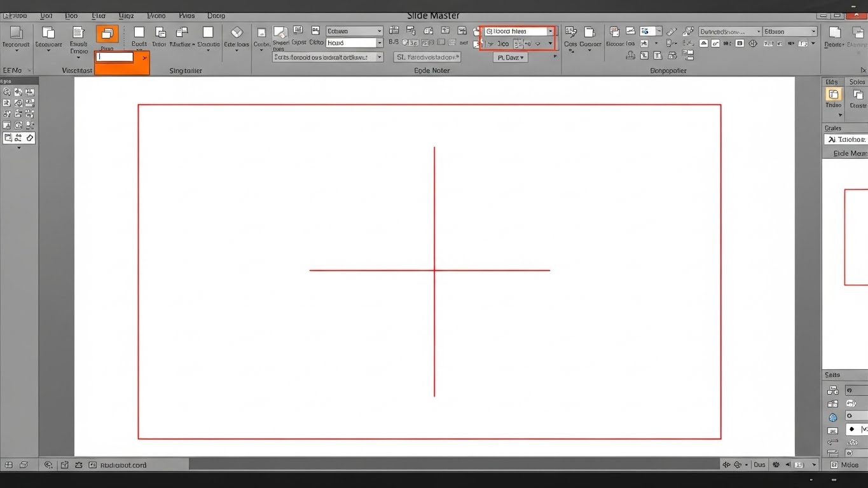Viewport: 868px width, 488px height.
Task: Click the Cots icon in ribbon
Action: pos(570,32)
